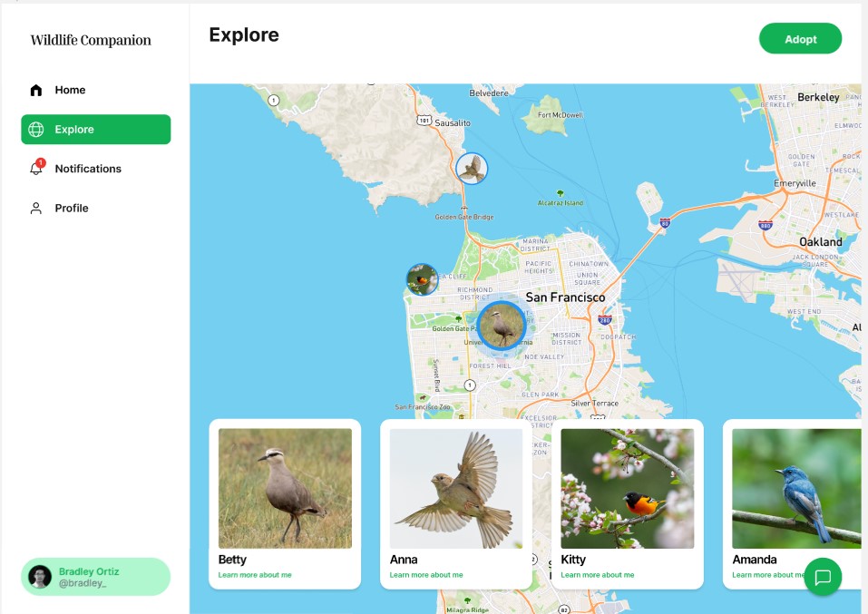The width and height of the screenshot is (868, 614).
Task: Click Amanda's blue bird photo
Action: tap(796, 488)
